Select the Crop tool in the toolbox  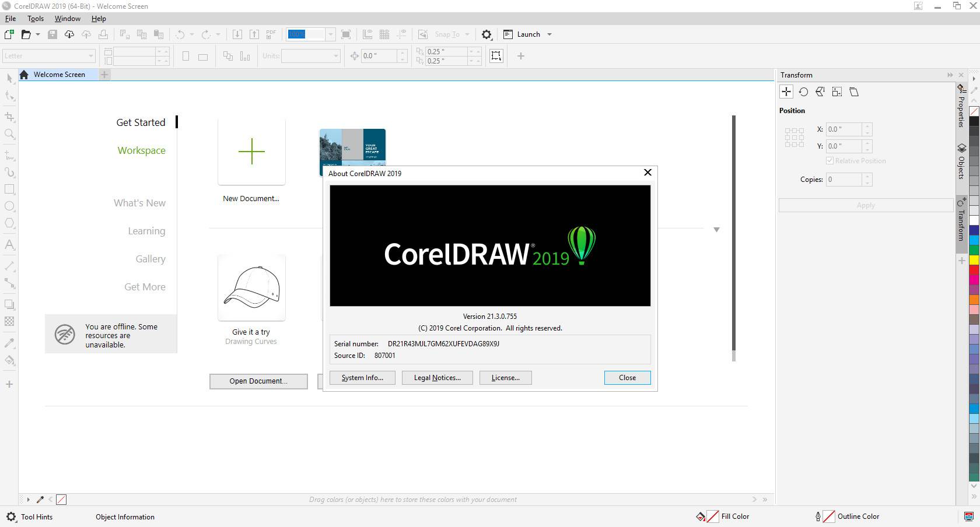click(x=9, y=117)
